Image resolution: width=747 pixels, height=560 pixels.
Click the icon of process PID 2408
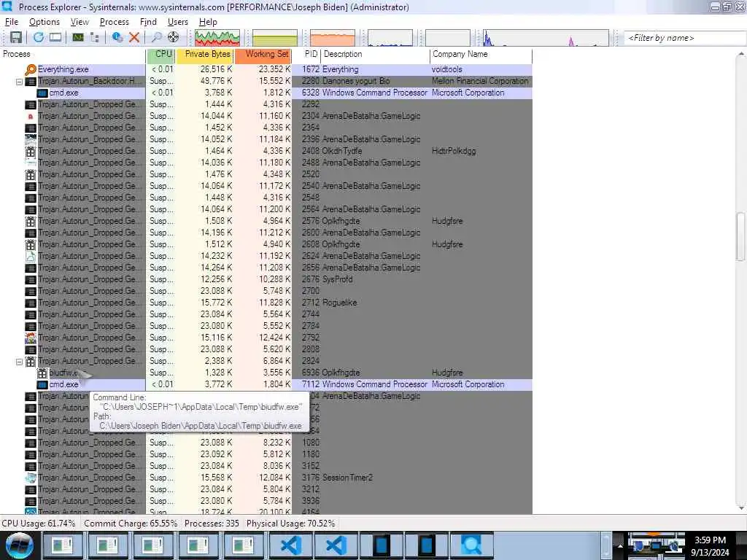click(x=31, y=152)
